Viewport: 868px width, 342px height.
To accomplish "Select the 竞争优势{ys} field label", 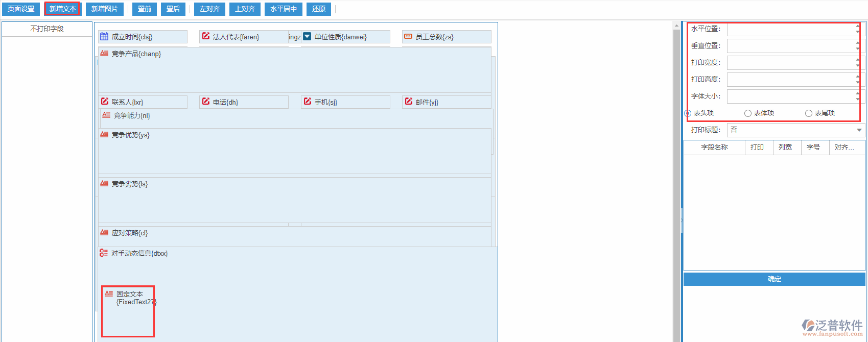I will pos(131,135).
